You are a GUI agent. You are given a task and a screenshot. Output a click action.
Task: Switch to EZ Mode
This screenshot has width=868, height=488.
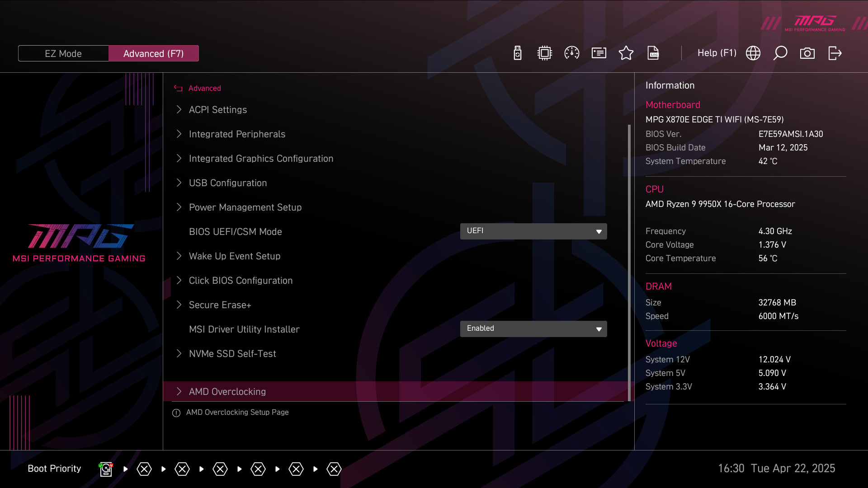tap(63, 53)
